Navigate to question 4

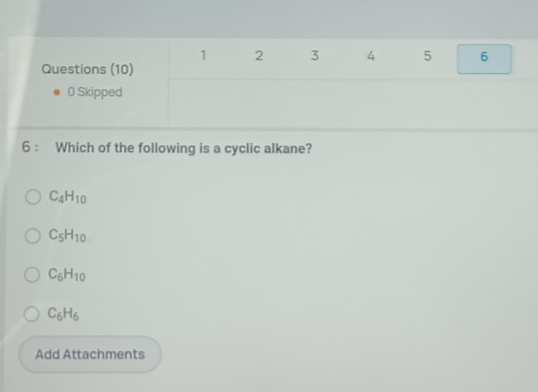point(371,56)
